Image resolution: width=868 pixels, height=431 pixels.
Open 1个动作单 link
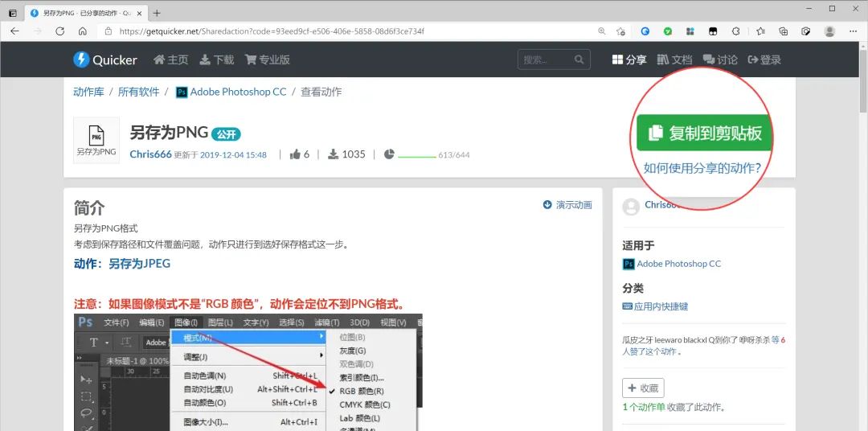point(643,407)
